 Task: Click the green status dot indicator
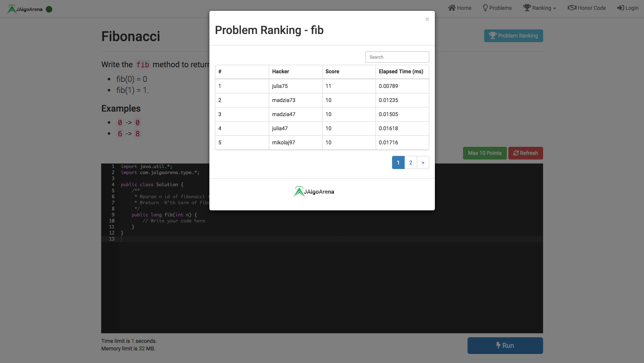pos(49,9)
